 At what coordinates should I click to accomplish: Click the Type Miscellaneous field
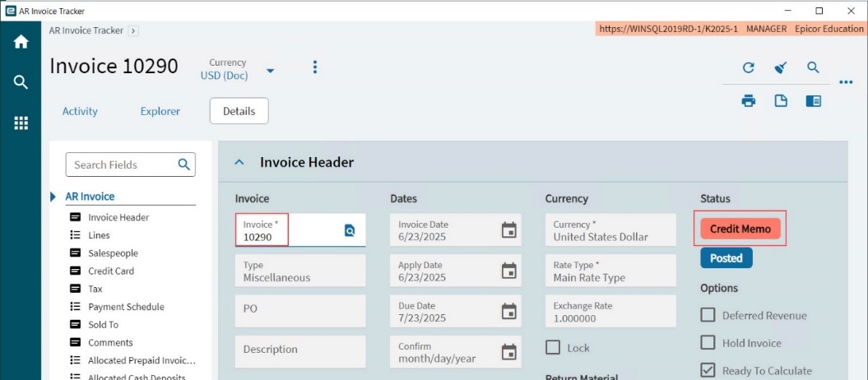[300, 271]
